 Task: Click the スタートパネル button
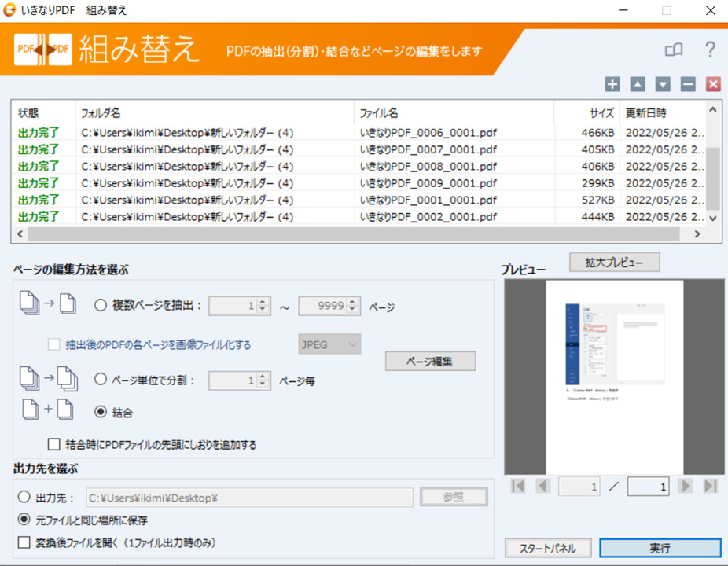(548, 549)
